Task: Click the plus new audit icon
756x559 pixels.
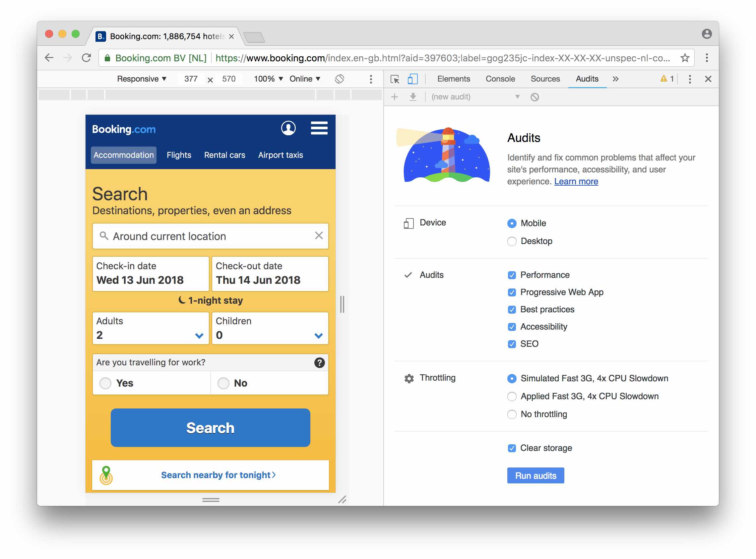Action: (x=394, y=97)
